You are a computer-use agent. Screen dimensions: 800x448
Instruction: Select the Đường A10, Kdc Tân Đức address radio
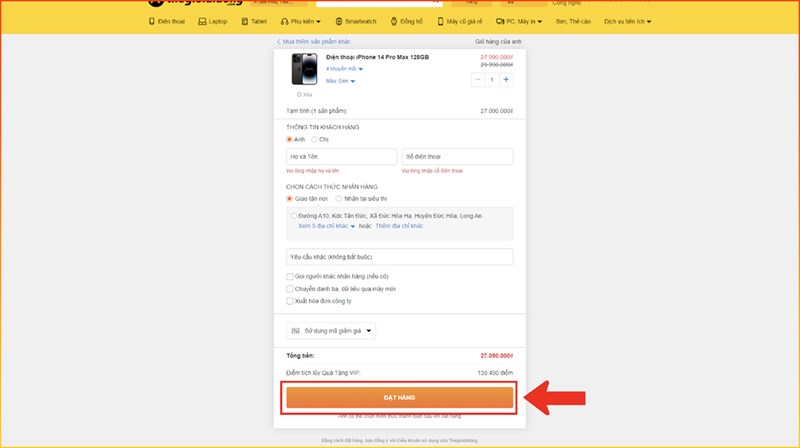(x=293, y=216)
